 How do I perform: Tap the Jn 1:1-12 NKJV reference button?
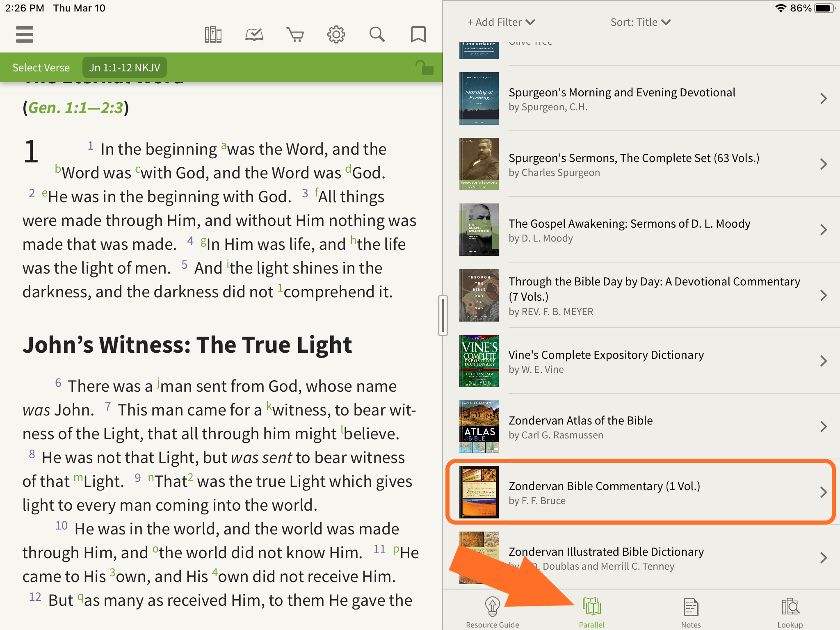pos(125,67)
